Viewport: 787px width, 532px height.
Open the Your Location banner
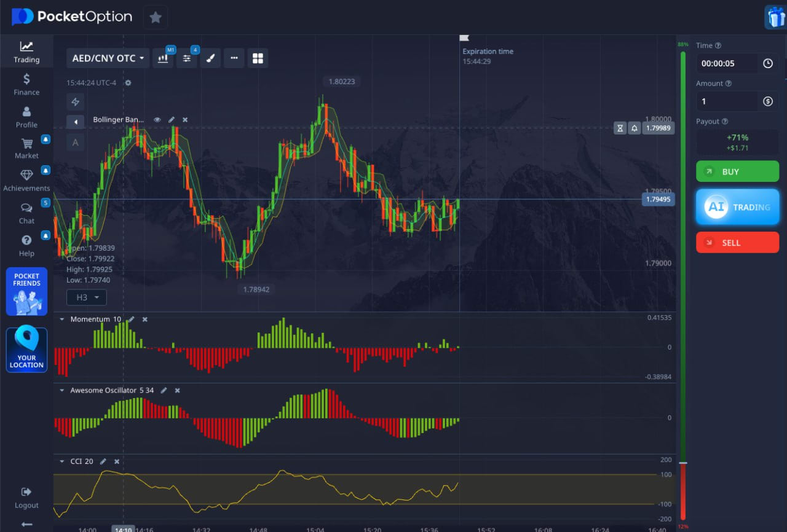tap(26, 350)
